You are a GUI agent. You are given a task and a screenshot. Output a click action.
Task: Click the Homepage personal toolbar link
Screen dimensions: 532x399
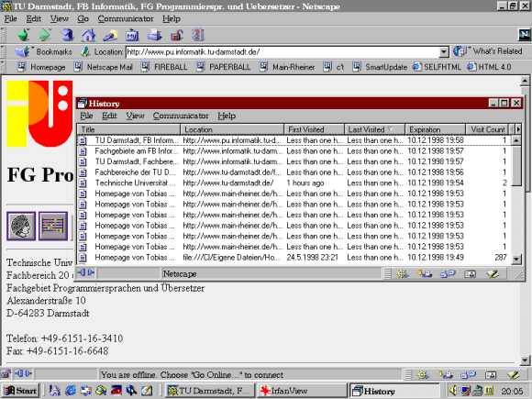[x=41, y=67]
